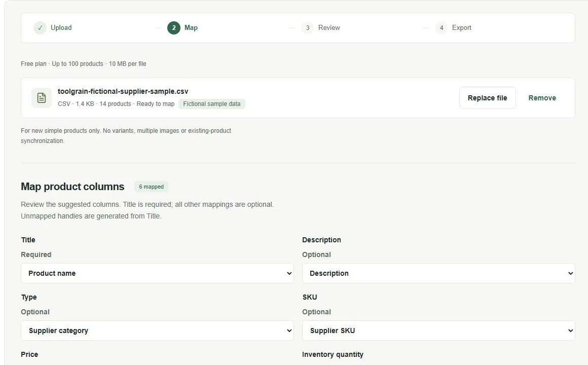Screen dimensions: 588x365
Task: Click the 6 mapped badge
Action: pos(151,187)
